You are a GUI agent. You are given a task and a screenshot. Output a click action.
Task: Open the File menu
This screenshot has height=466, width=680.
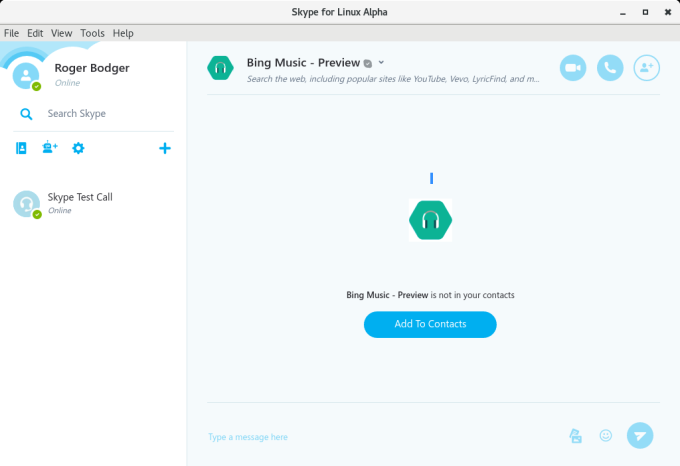point(12,33)
